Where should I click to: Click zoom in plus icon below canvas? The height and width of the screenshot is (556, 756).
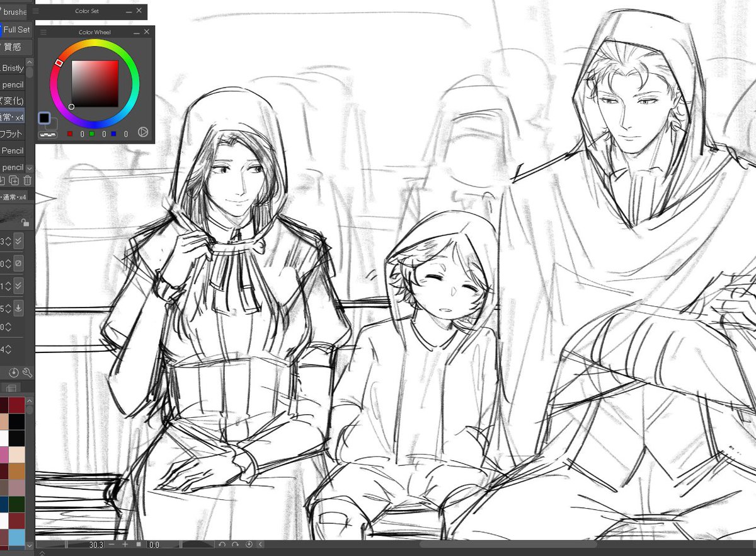tap(125, 544)
